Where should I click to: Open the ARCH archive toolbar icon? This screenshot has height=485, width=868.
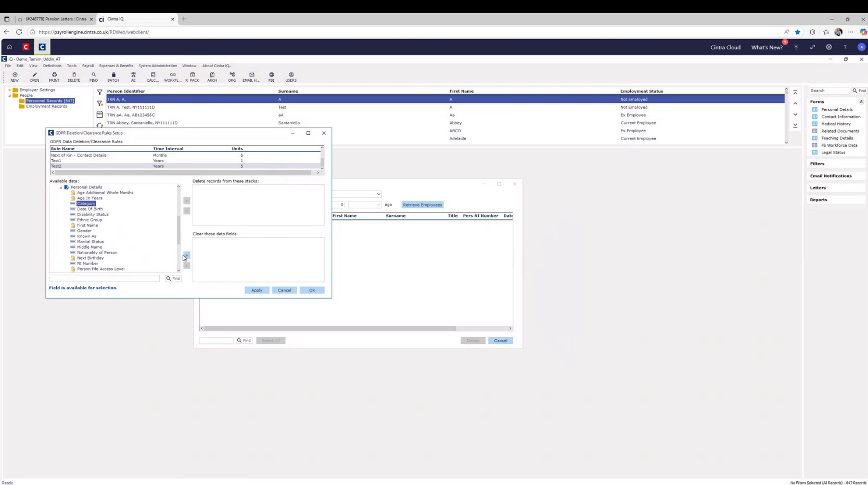[212, 76]
